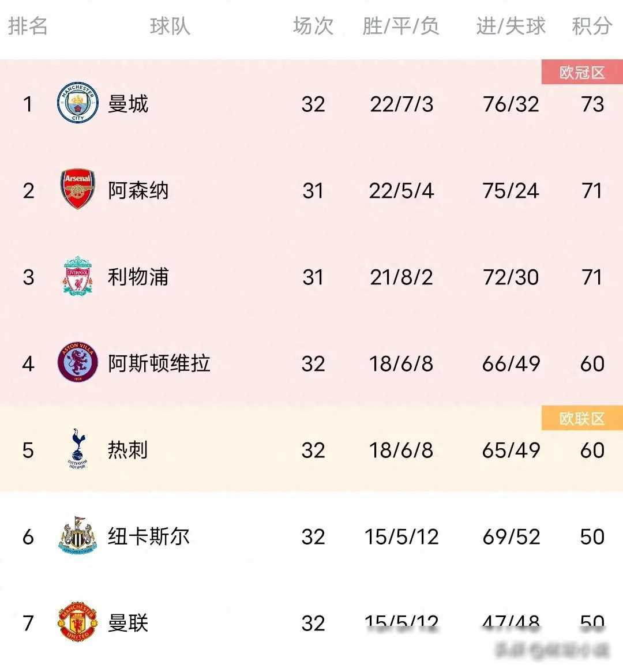Image resolution: width=623 pixels, height=672 pixels.
Task: Click the 热刺 team name
Action: 126,450
